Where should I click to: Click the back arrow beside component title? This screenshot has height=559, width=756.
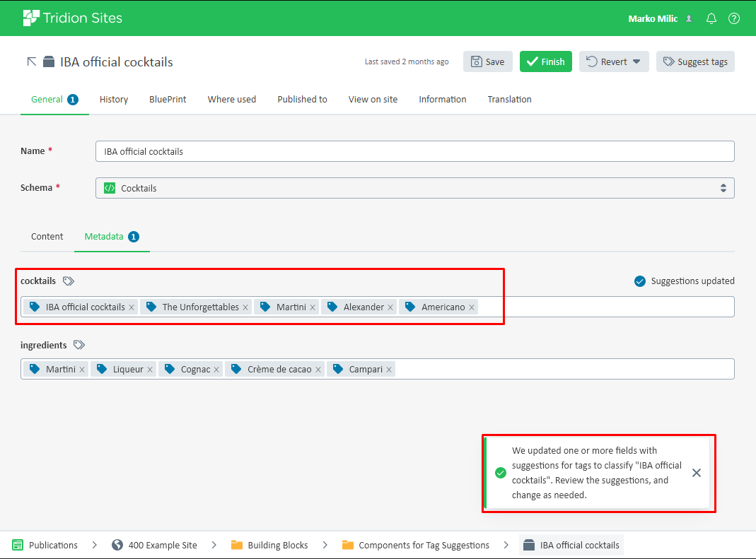[31, 62]
